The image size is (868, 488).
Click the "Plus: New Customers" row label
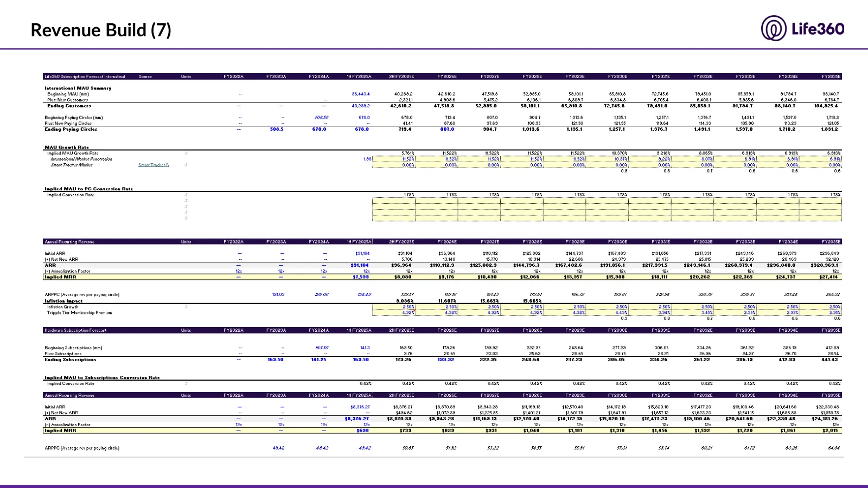point(67,100)
